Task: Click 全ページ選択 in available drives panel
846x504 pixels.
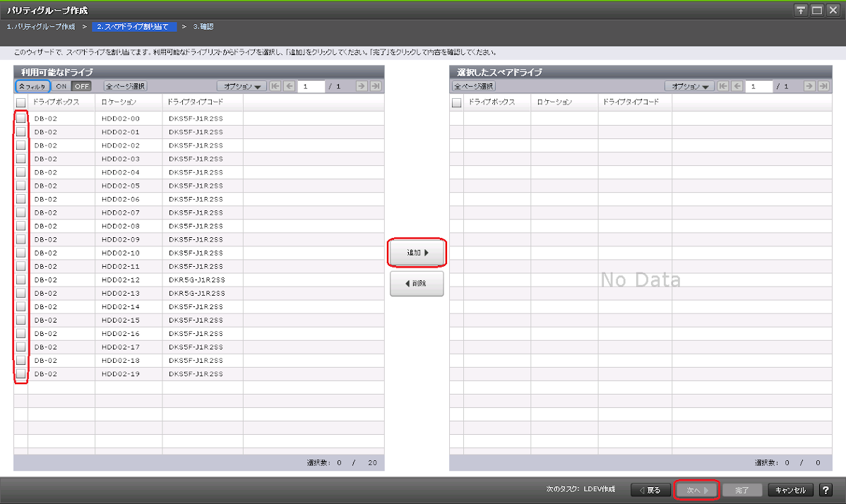Action: pyautogui.click(x=125, y=86)
